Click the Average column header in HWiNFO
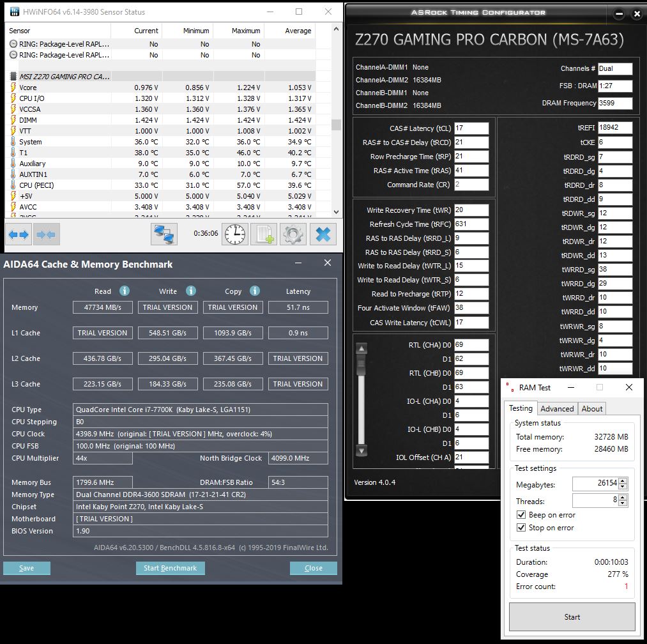 pyautogui.click(x=290, y=31)
